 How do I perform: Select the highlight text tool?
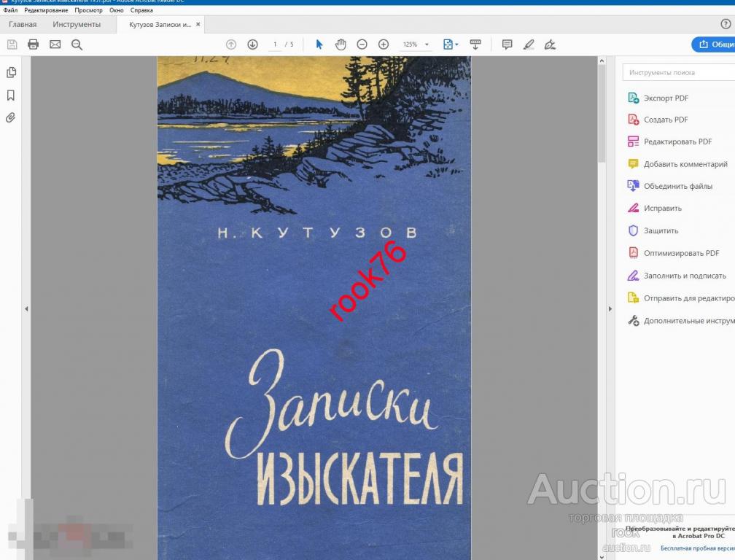(529, 44)
